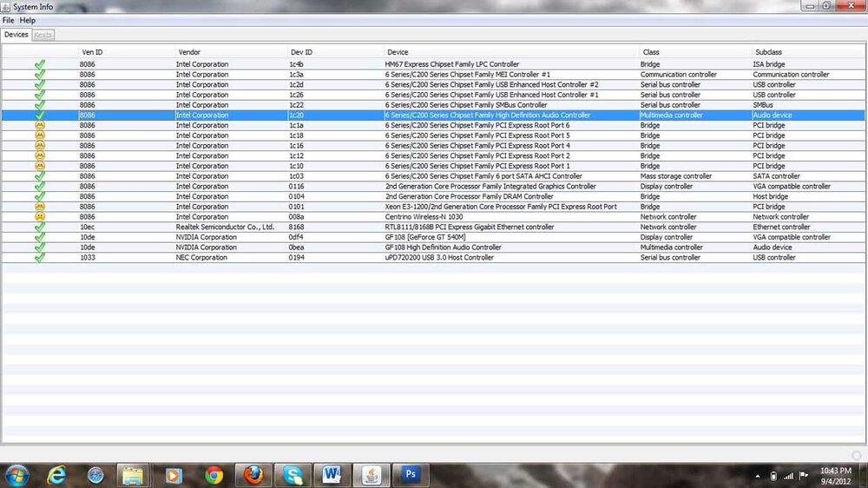
Task: Select the Devices tab
Action: point(16,35)
